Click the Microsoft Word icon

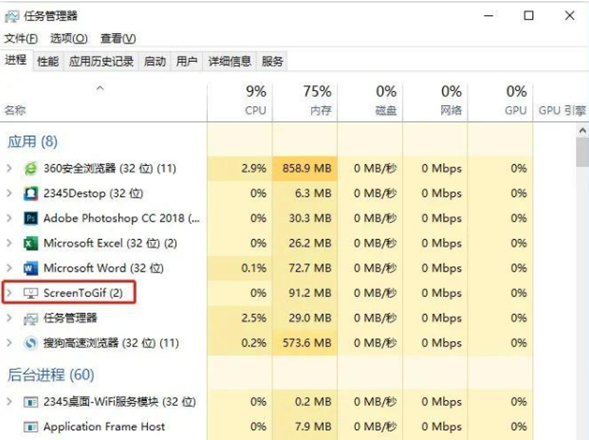click(x=31, y=268)
